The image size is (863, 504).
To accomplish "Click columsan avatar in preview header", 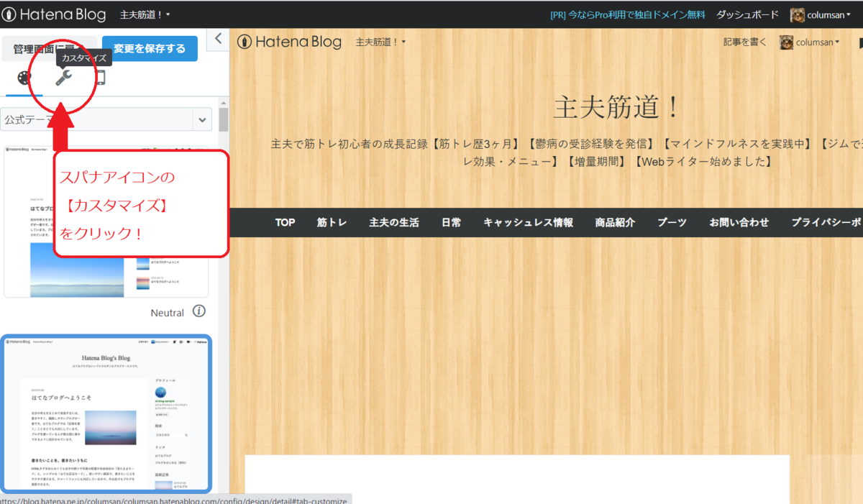I will tap(786, 42).
